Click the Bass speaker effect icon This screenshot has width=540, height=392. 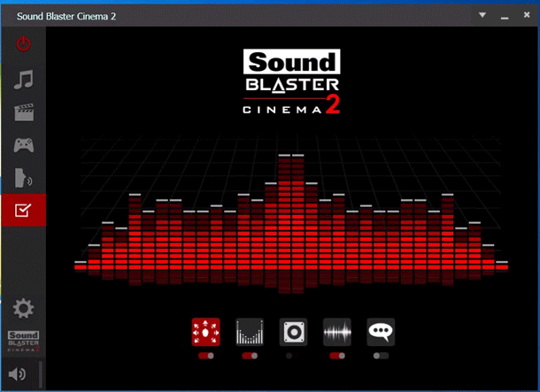(x=293, y=331)
